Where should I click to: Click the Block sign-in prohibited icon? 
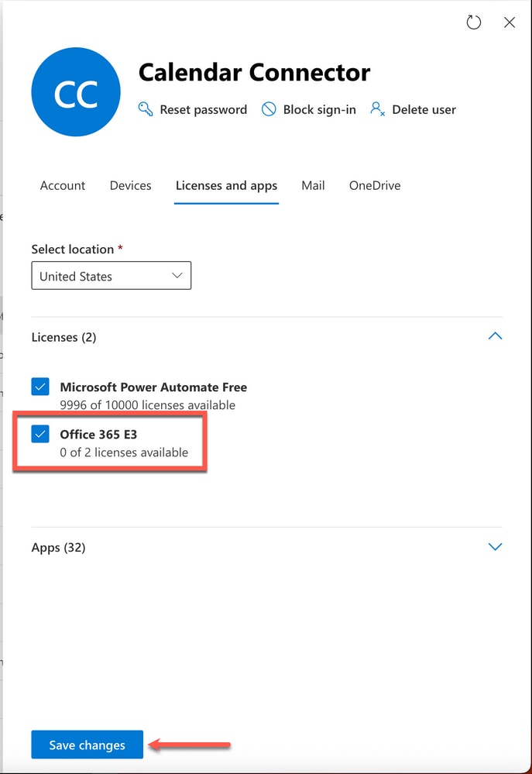[269, 109]
